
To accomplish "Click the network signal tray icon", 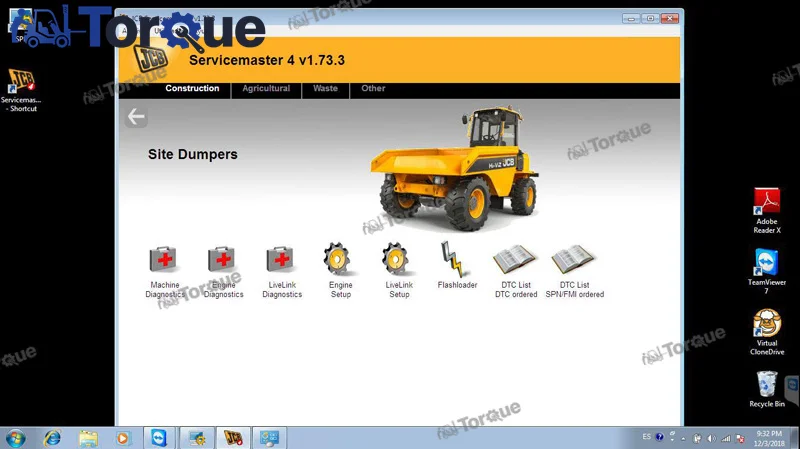I will pyautogui.click(x=726, y=438).
